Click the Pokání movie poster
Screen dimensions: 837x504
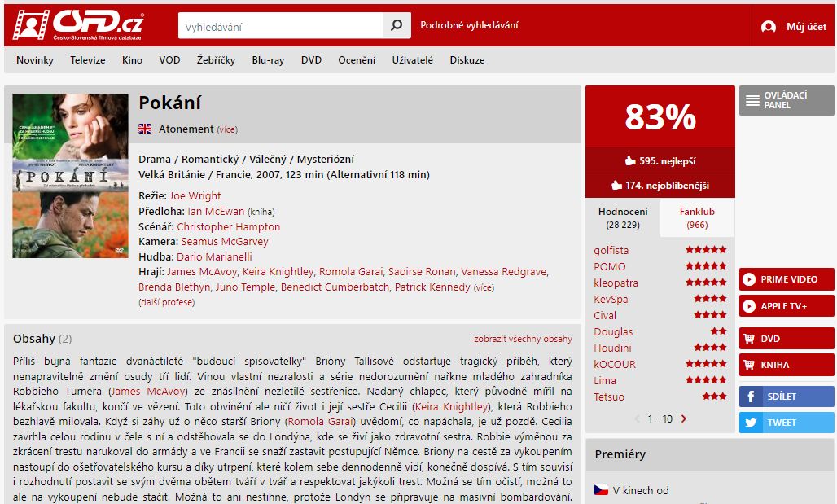pyautogui.click(x=70, y=176)
